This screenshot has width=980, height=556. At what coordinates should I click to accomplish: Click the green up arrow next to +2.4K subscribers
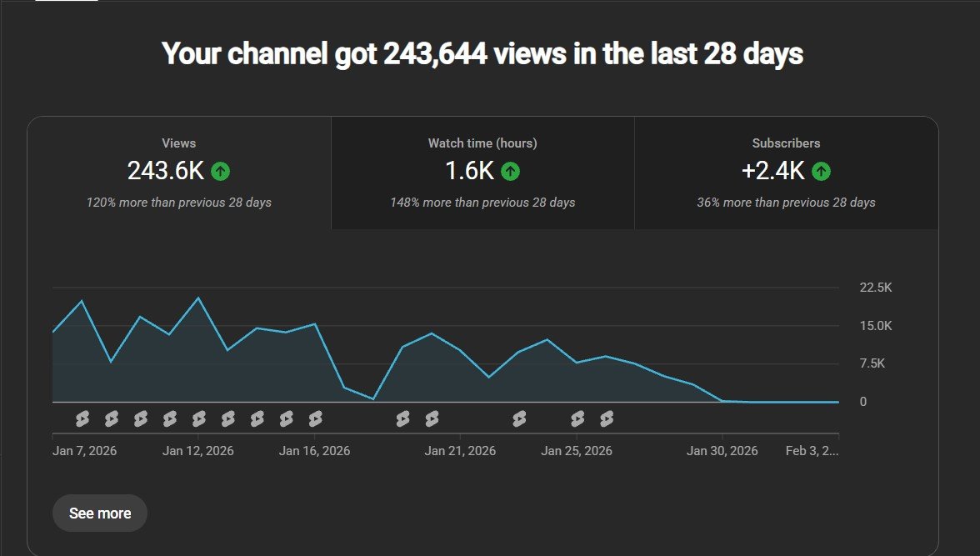click(821, 172)
